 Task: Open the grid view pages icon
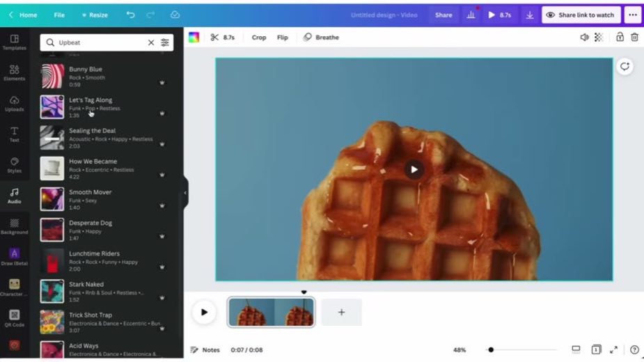[596, 349]
